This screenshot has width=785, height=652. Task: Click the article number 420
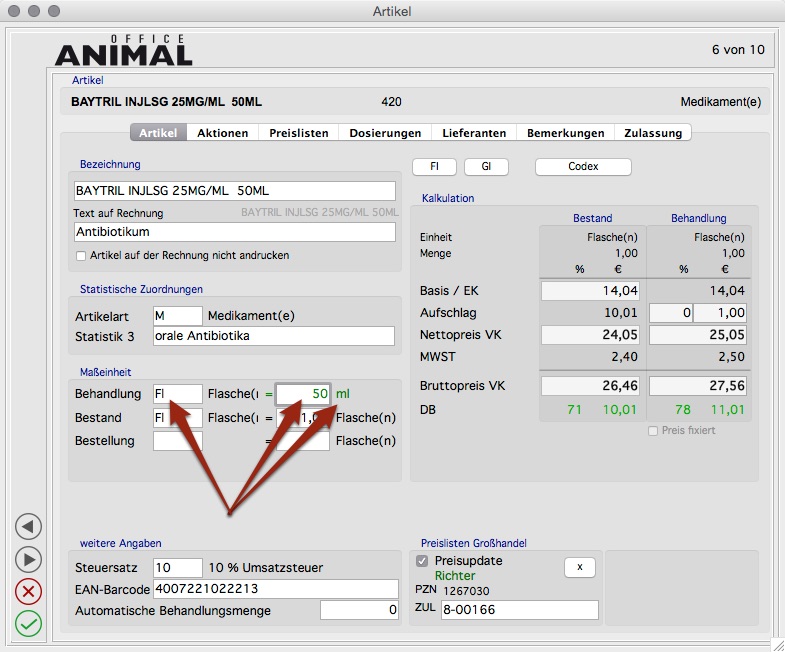[391, 102]
